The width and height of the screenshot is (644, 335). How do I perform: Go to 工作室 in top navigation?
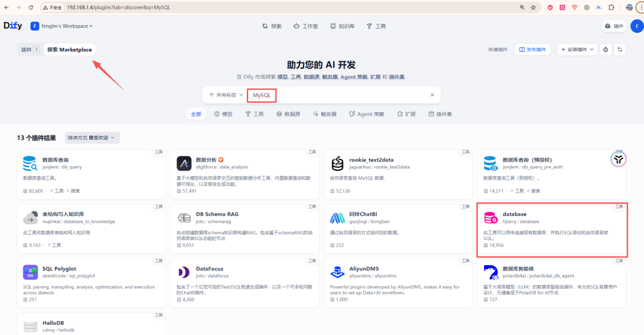pyautogui.click(x=305, y=26)
